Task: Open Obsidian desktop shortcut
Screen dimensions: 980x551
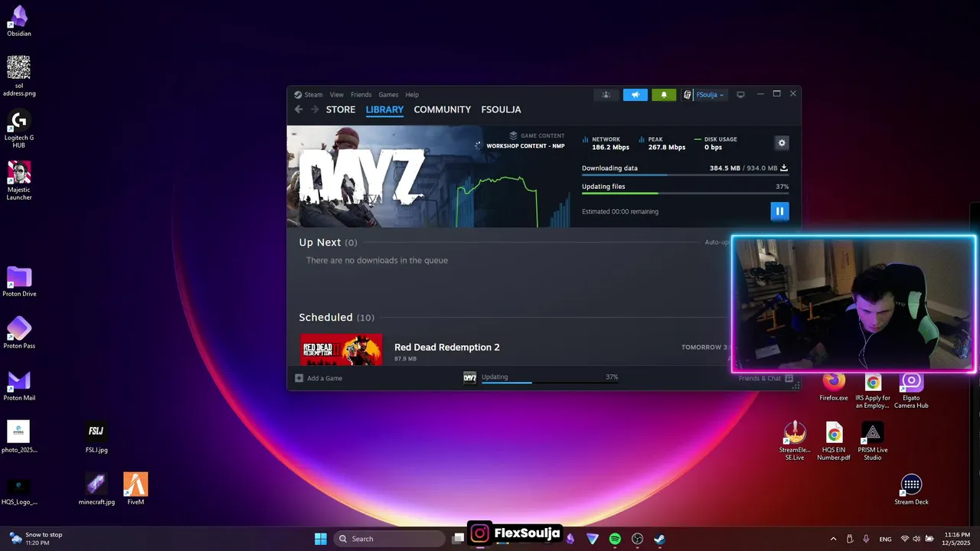Action: [19, 22]
